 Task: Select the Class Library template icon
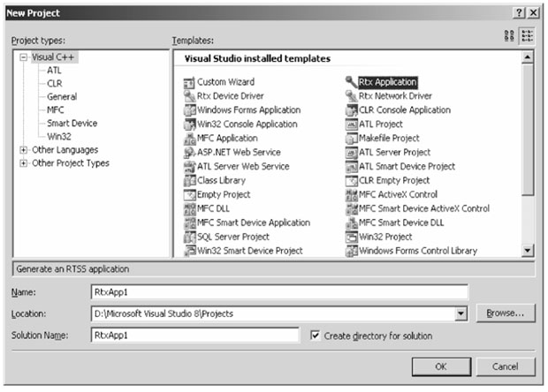click(x=189, y=180)
